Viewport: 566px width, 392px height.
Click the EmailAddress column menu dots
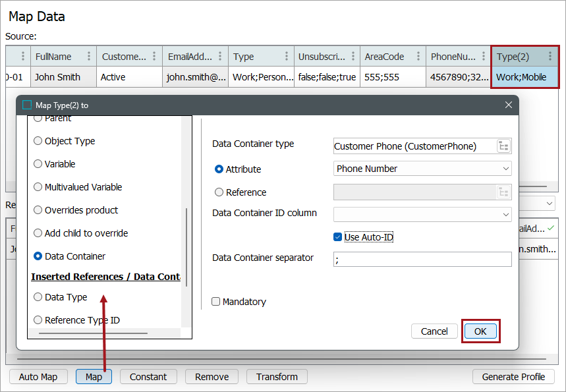click(220, 57)
